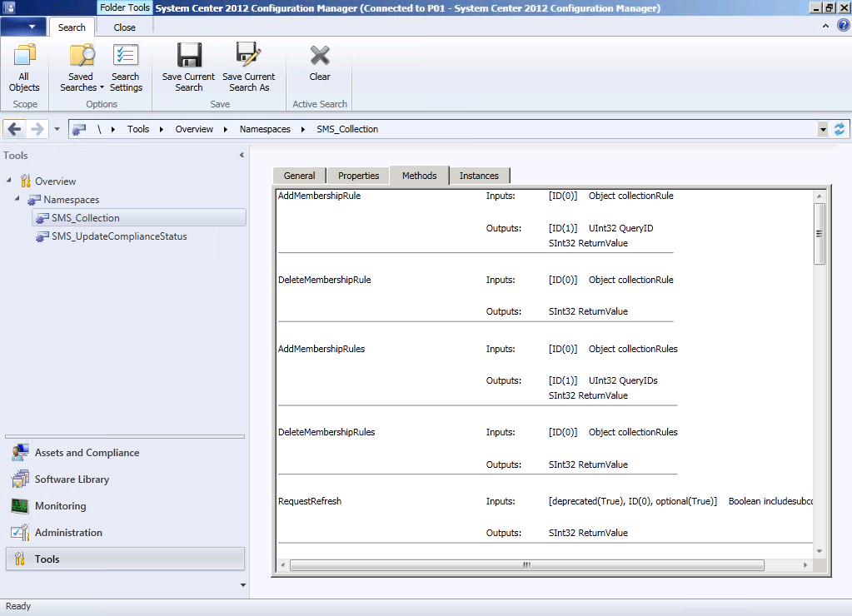Open the Monitoring workspace

click(125, 506)
